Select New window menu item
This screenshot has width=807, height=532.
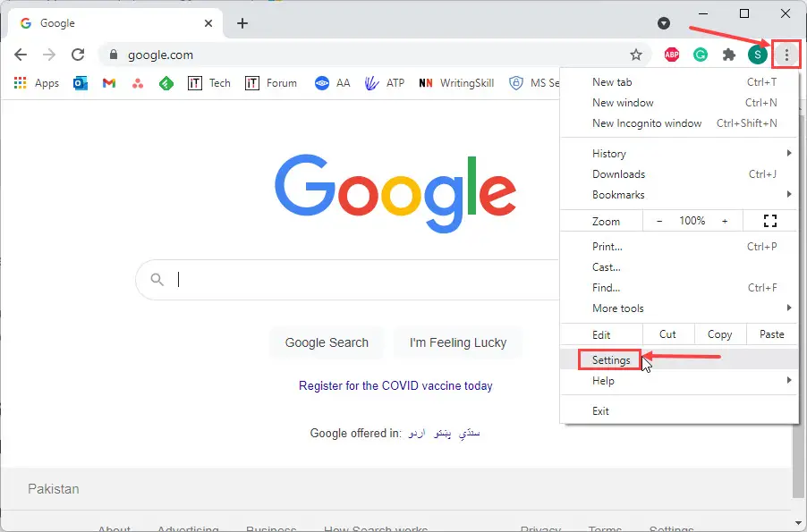coord(679,103)
